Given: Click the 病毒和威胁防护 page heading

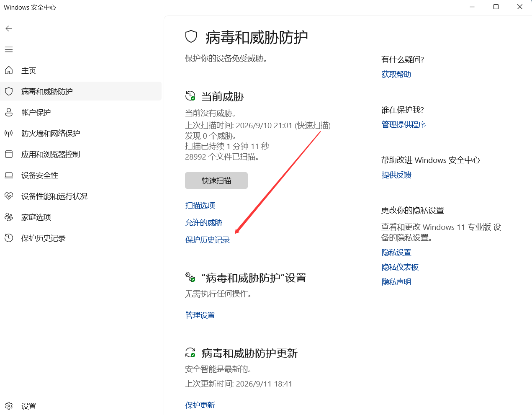Looking at the screenshot, I should pyautogui.click(x=257, y=37).
